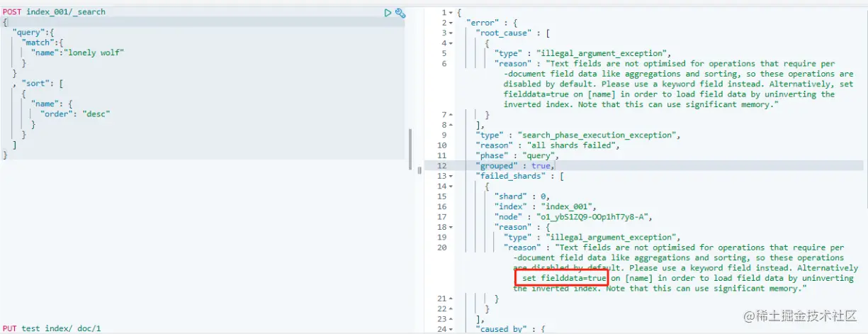Click the "failed_shards" : [ line

519,176
